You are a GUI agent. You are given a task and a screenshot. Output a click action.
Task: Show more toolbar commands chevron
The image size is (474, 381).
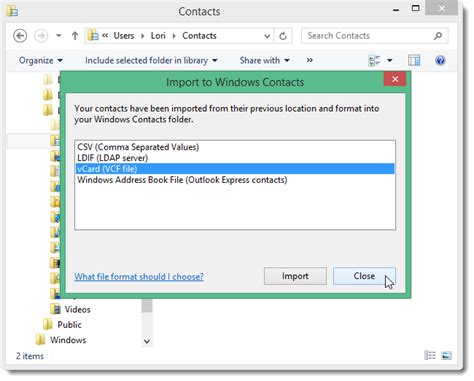coord(310,60)
